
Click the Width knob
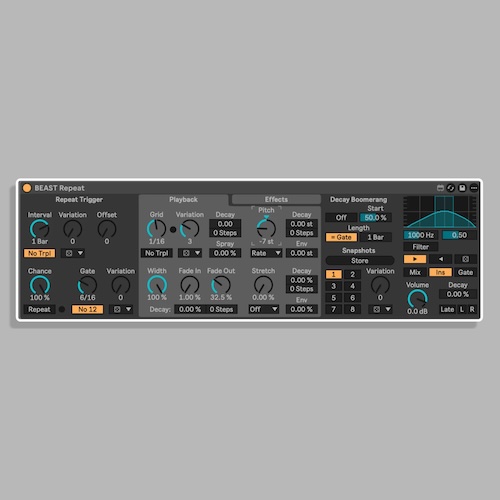[157, 285]
